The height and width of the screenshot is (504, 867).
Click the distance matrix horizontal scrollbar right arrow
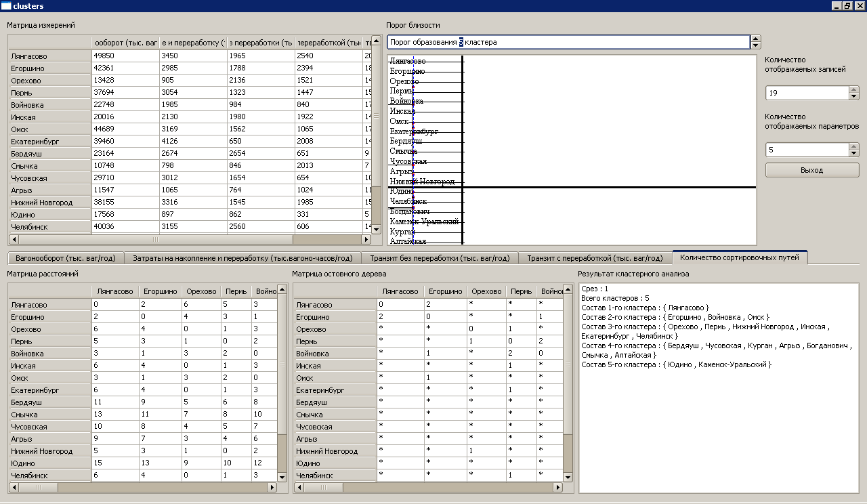click(x=272, y=487)
